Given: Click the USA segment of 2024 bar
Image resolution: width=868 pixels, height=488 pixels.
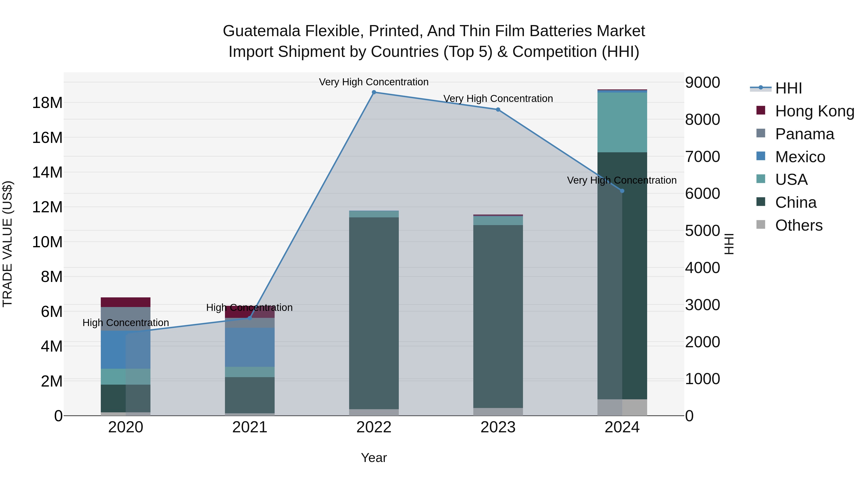Looking at the screenshot, I should click(x=622, y=123).
